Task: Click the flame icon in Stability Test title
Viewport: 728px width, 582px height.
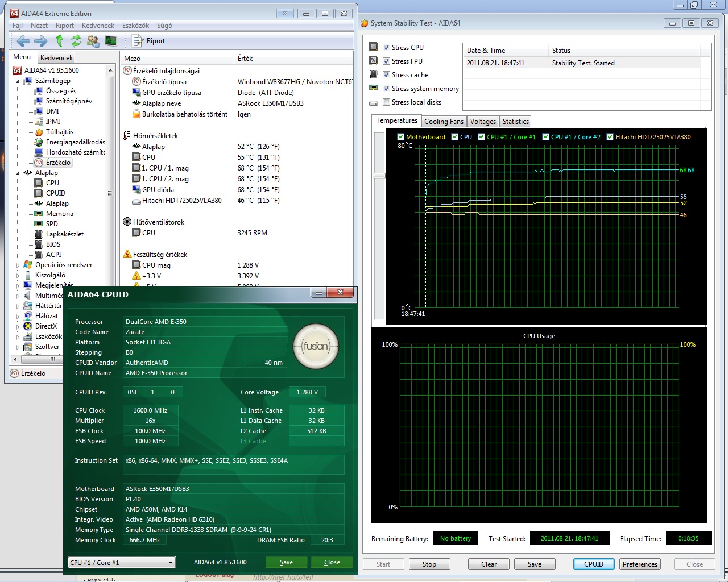Action: point(365,23)
